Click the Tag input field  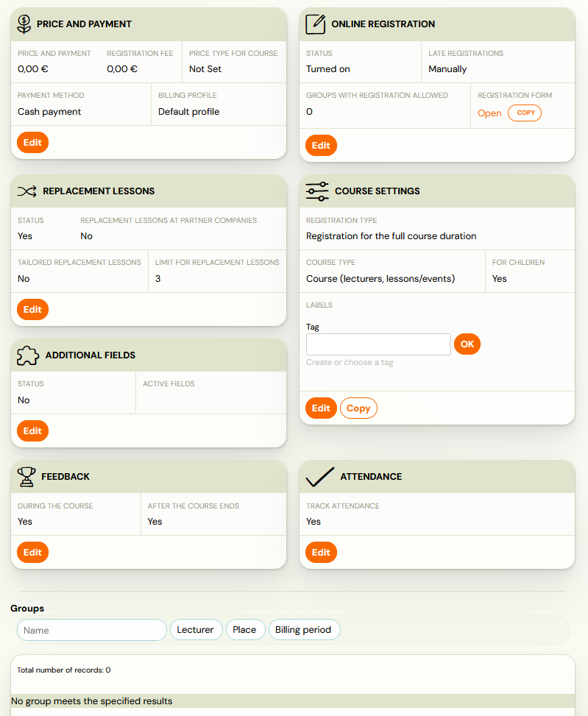point(378,344)
